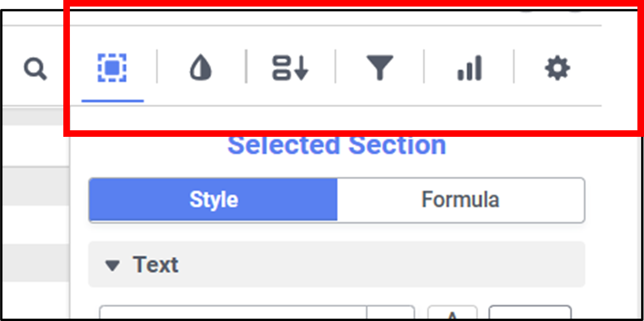Screen dimensions: 644x321
Task: Open the bar chart panel icon
Action: (x=469, y=68)
